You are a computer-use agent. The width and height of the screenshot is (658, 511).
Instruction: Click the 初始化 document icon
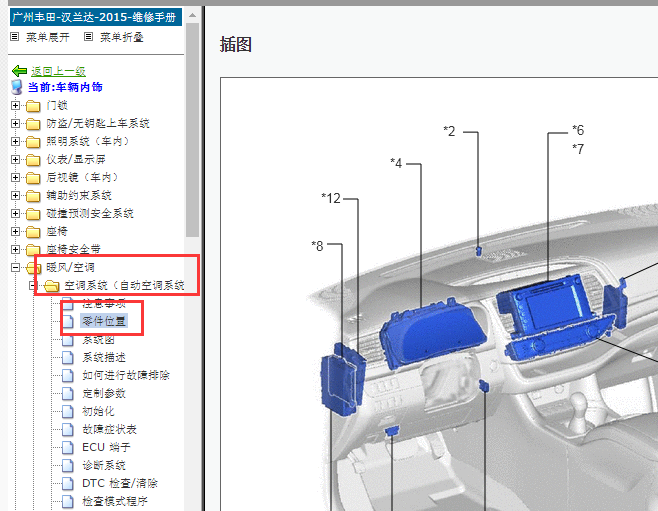click(68, 412)
